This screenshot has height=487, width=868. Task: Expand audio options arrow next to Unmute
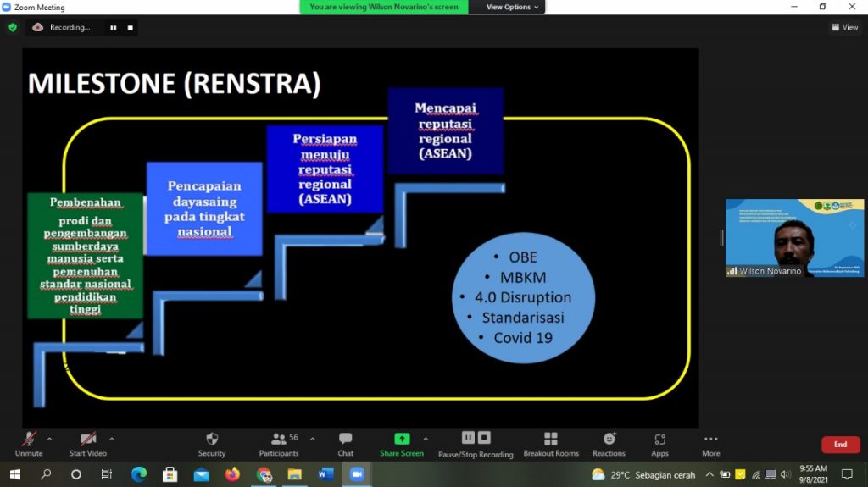pyautogui.click(x=49, y=439)
